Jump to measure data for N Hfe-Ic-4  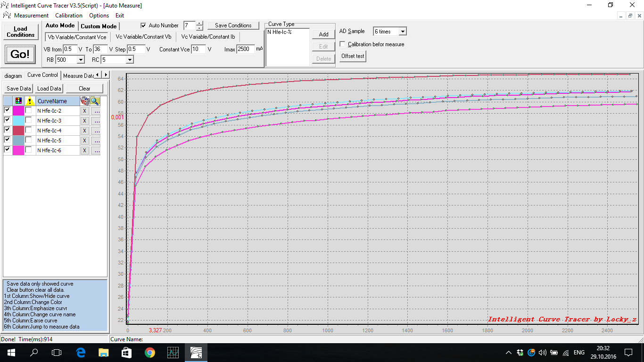(95, 131)
